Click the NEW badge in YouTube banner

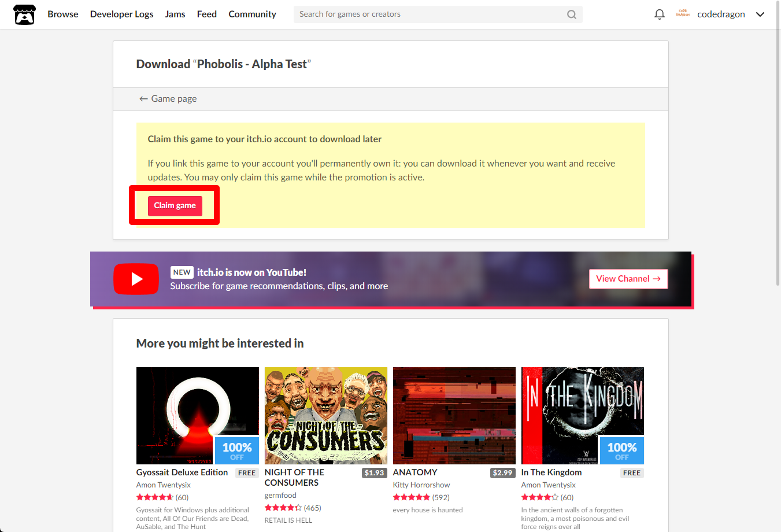[x=182, y=272]
